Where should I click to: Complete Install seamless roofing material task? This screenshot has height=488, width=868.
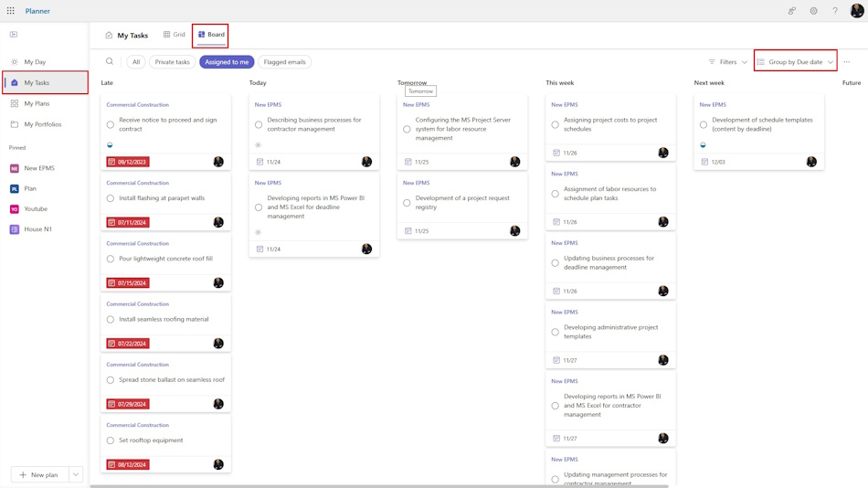click(111, 320)
